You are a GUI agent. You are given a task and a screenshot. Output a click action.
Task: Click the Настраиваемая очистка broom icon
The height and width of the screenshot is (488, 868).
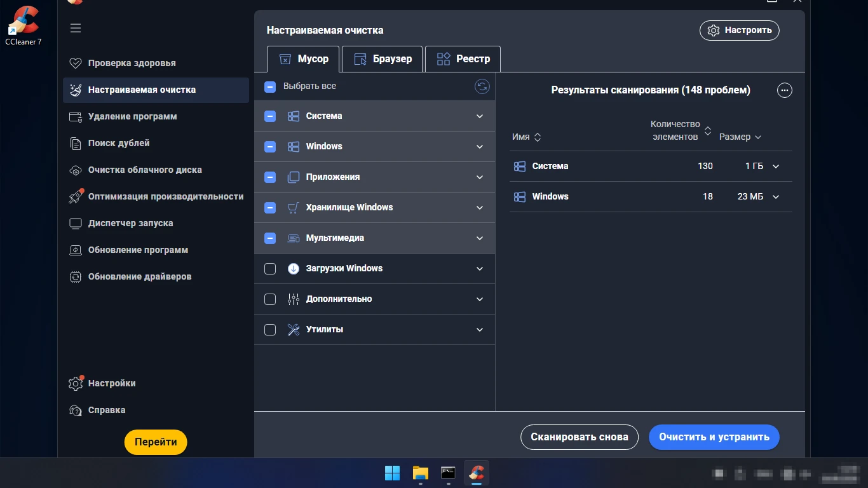(x=76, y=90)
